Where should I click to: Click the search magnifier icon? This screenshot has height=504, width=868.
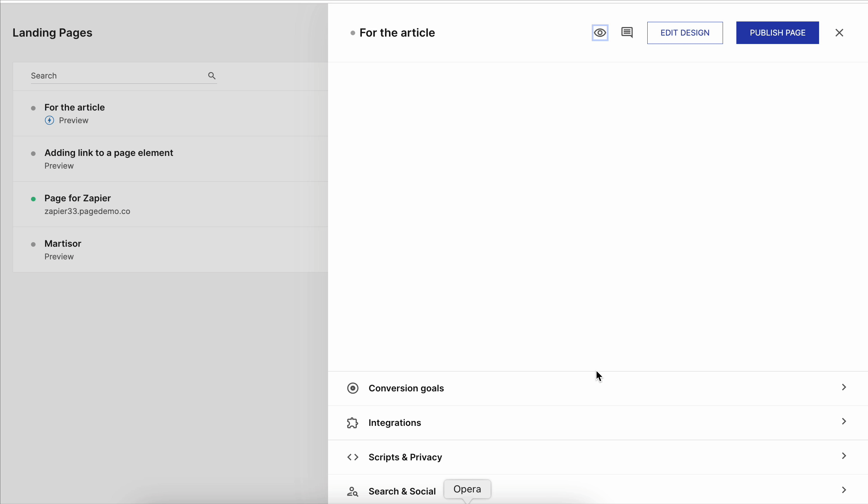212,76
